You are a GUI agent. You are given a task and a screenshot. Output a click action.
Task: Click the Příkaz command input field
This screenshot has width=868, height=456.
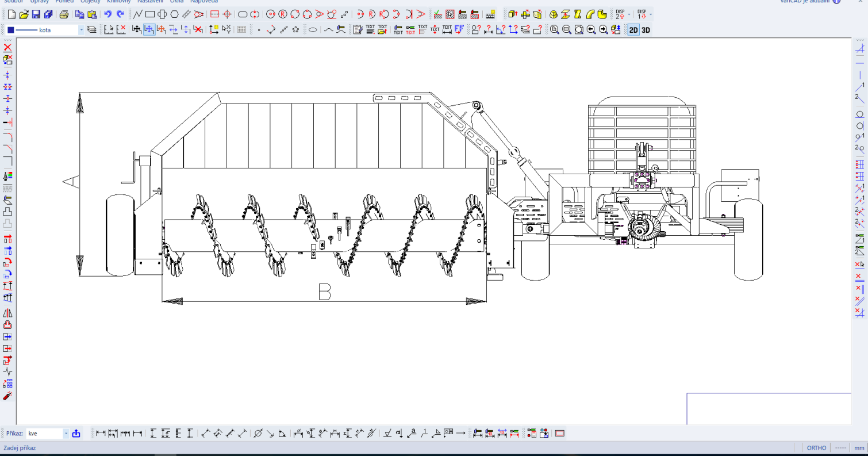[45, 434]
